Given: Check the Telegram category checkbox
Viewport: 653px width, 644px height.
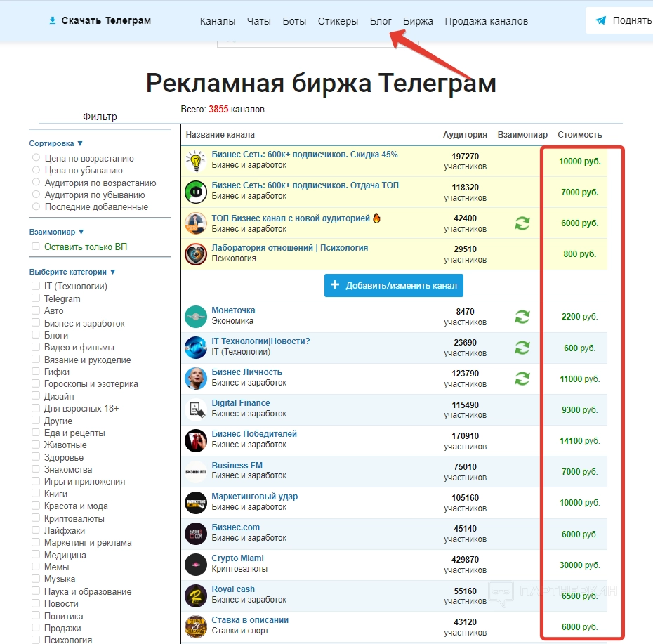Looking at the screenshot, I should click(x=36, y=298).
